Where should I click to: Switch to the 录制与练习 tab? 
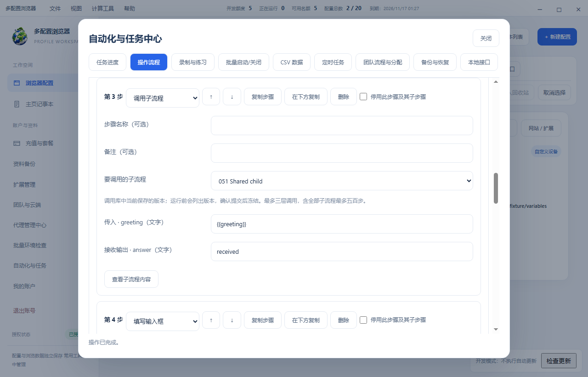pyautogui.click(x=193, y=62)
